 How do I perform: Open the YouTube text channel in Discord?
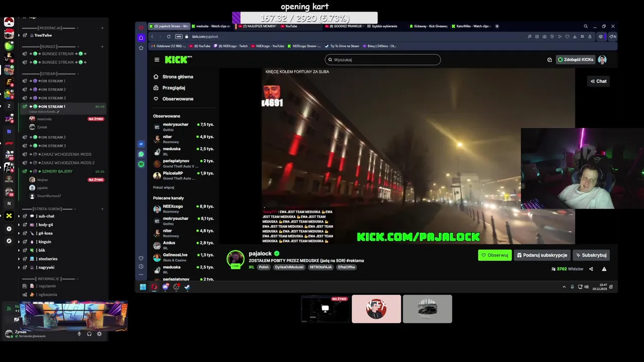[63, 35]
